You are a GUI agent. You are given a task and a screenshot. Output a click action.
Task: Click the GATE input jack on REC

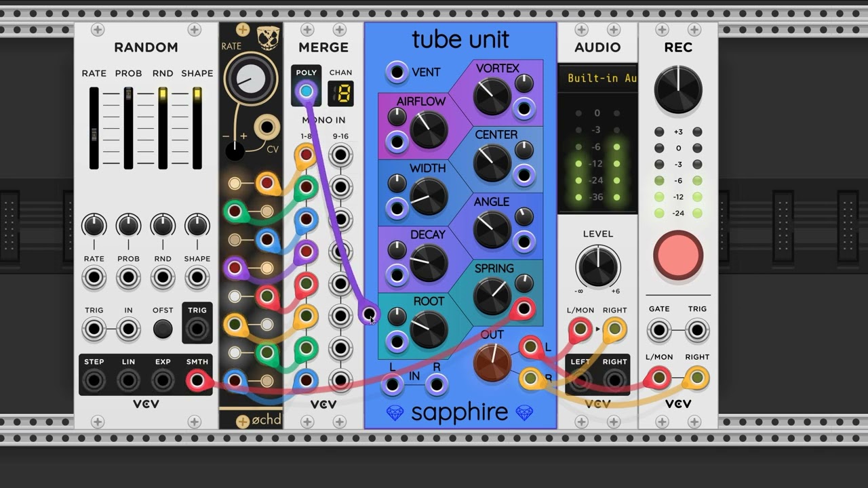click(659, 329)
